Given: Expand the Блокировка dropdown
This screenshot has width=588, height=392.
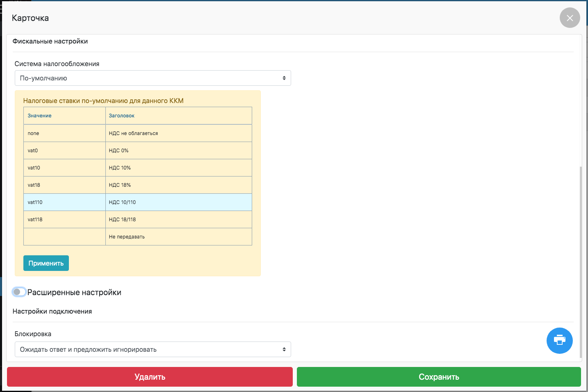Looking at the screenshot, I should (x=153, y=349).
